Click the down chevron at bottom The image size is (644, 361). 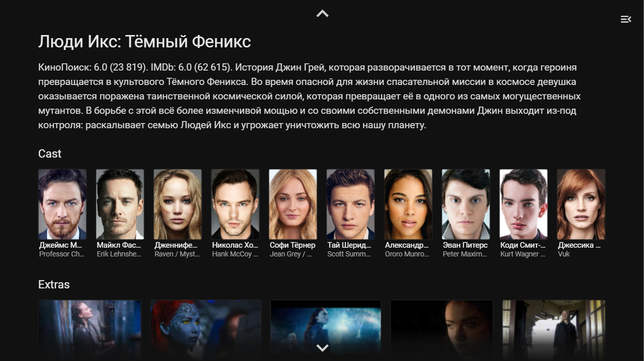pos(322,348)
